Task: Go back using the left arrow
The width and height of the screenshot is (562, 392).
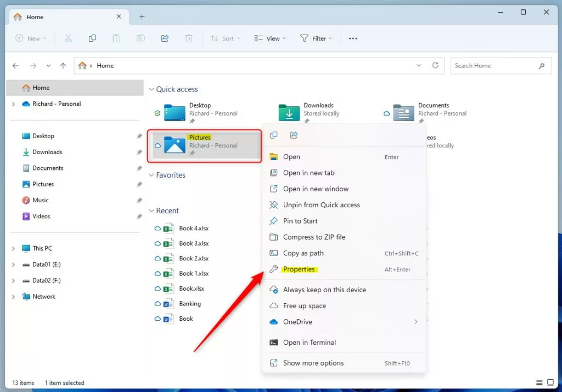Action: click(x=15, y=66)
